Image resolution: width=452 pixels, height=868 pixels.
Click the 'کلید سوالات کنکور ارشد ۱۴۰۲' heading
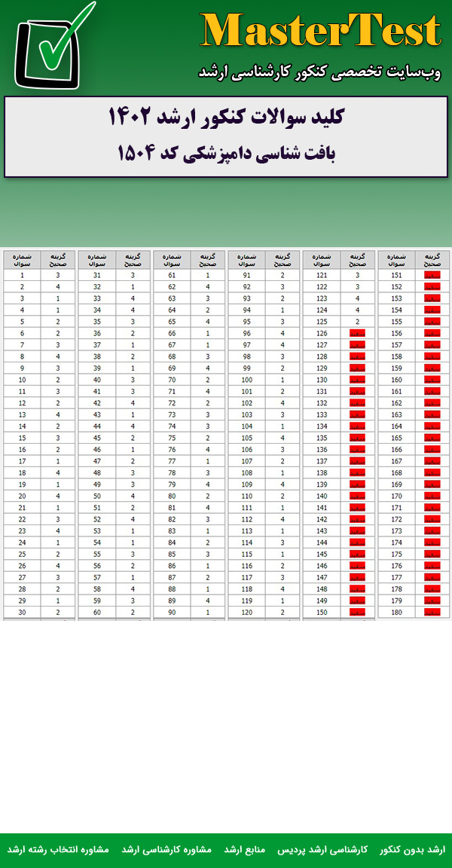226,118
